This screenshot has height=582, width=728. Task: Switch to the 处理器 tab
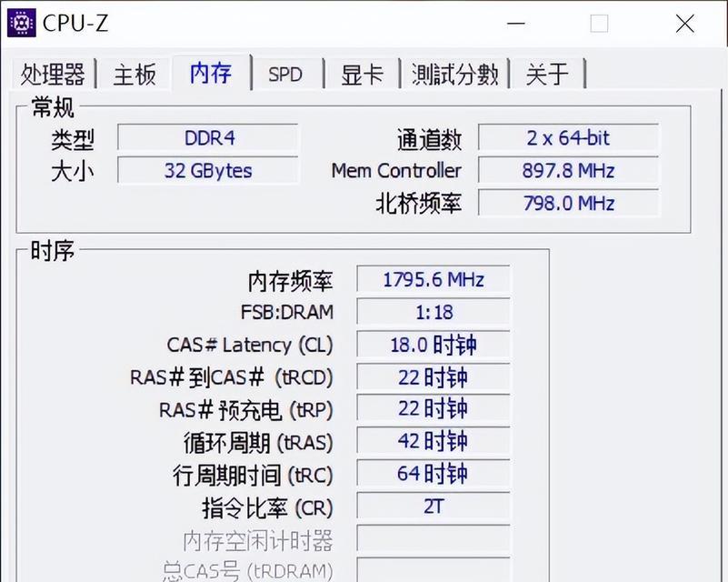pyautogui.click(x=53, y=74)
